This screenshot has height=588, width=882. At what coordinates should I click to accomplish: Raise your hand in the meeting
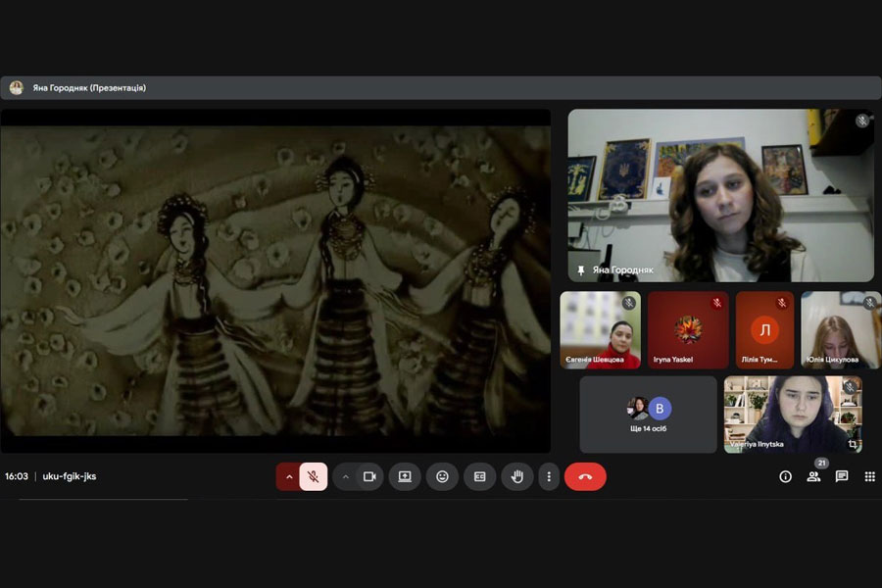click(517, 476)
